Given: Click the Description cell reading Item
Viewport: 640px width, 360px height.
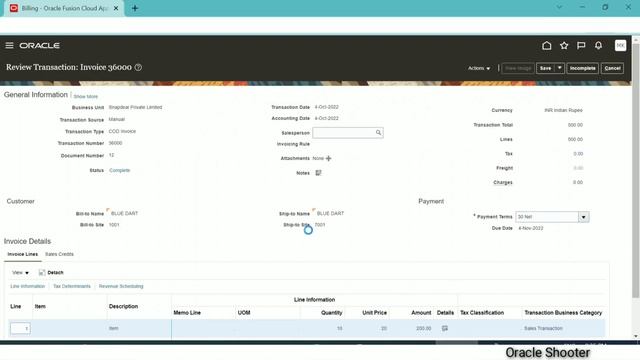Looking at the screenshot, I should pyautogui.click(x=113, y=328).
